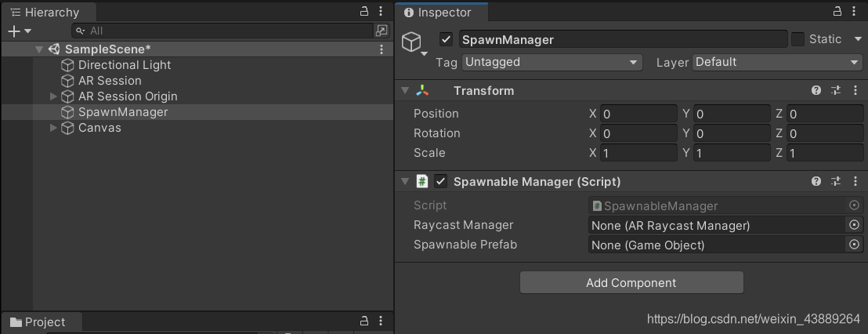Image resolution: width=868 pixels, height=334 pixels.
Task: Pick object for Raycast Manager field
Action: point(854,225)
